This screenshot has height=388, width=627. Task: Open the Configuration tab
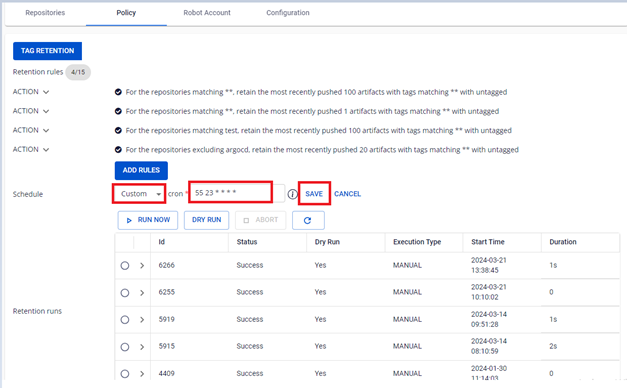pos(288,13)
